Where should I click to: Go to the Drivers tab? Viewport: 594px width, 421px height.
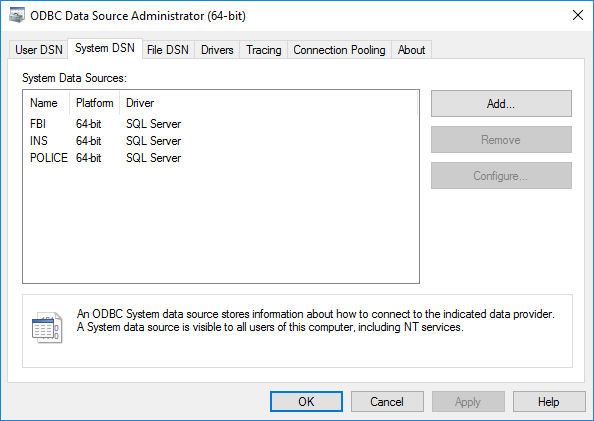[217, 50]
